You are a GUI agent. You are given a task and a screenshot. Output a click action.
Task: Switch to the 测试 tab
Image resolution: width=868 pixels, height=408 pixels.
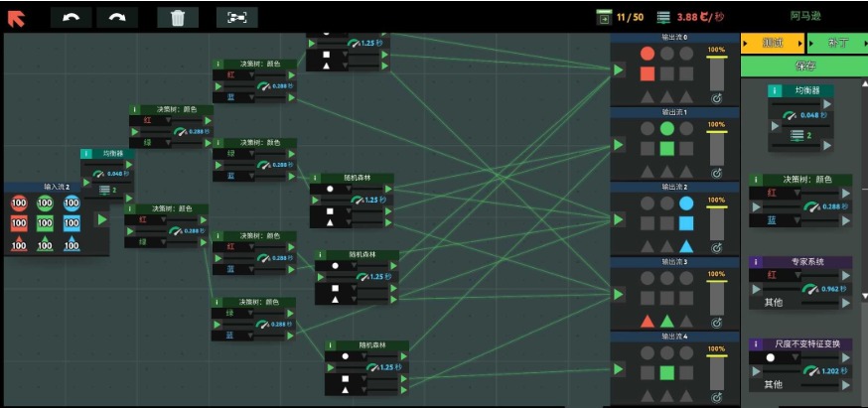[772, 43]
